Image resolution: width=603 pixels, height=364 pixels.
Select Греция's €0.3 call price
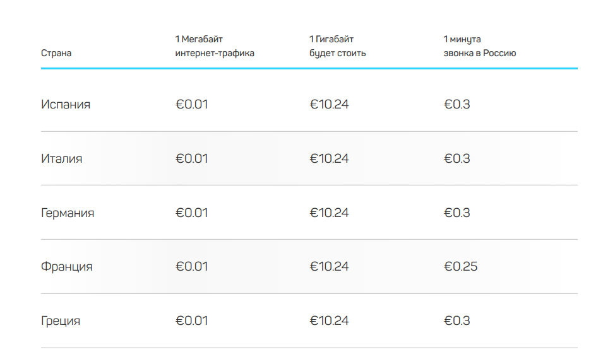pyautogui.click(x=457, y=321)
